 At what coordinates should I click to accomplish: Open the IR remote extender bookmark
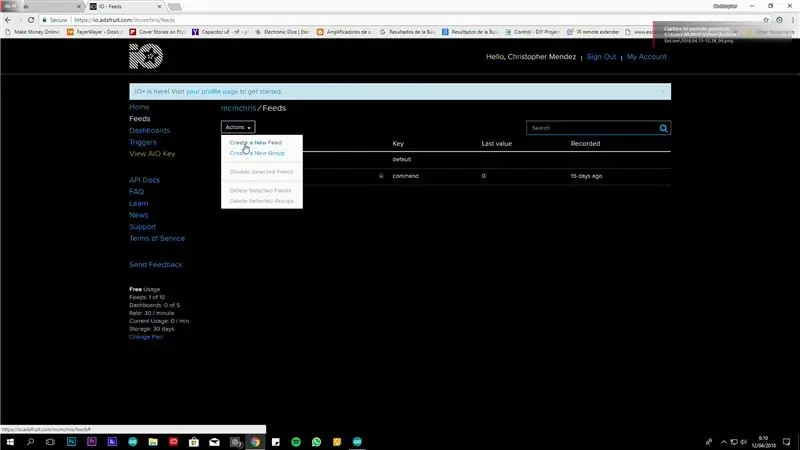click(x=593, y=32)
